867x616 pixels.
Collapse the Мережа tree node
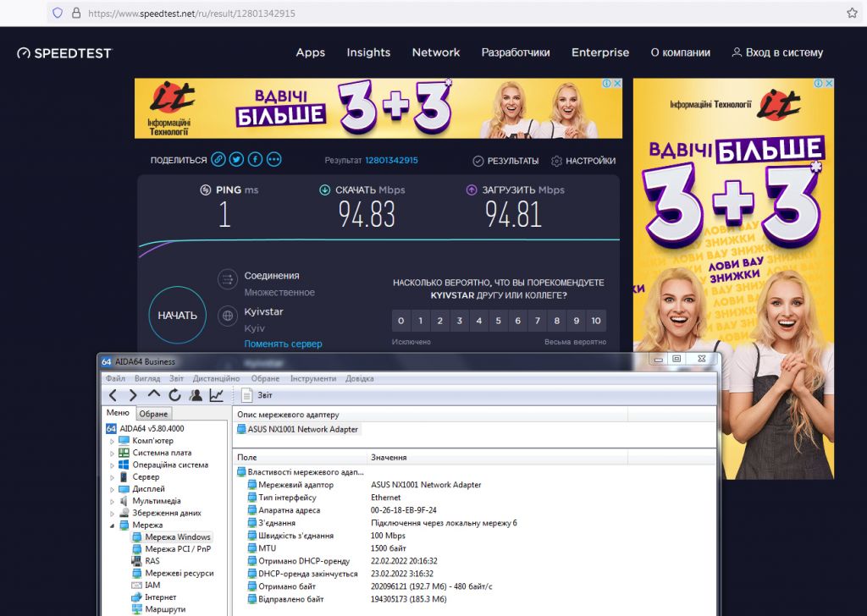[x=112, y=525]
